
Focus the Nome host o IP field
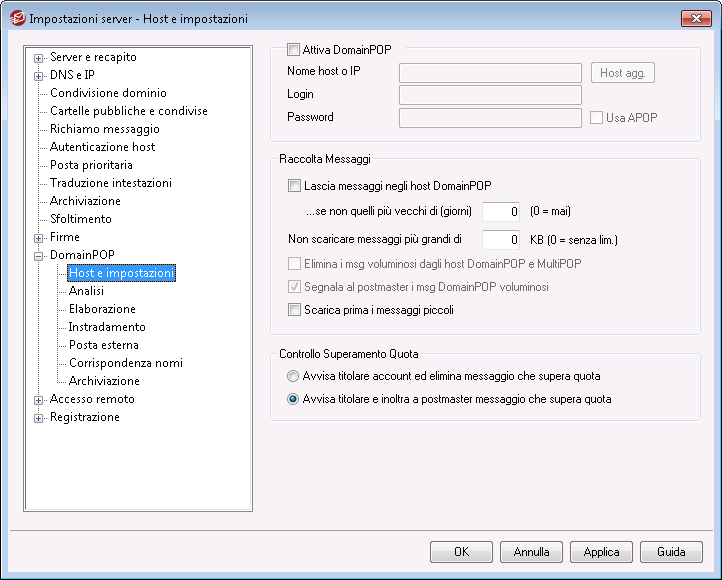[490, 73]
